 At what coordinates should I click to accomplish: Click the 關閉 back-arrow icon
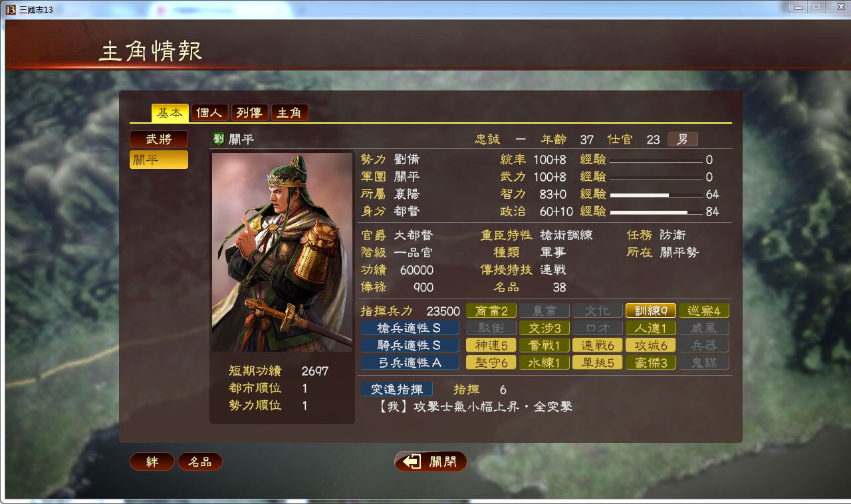(x=412, y=461)
